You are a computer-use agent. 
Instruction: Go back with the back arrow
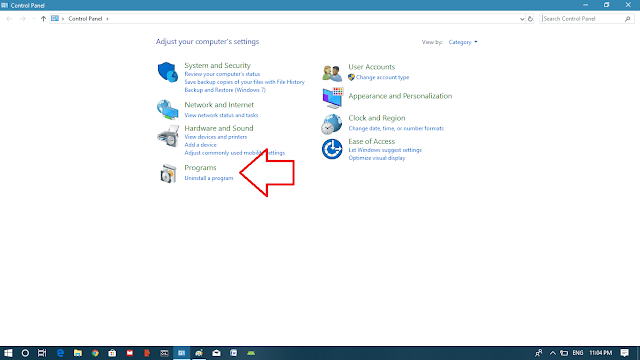tap(9, 19)
